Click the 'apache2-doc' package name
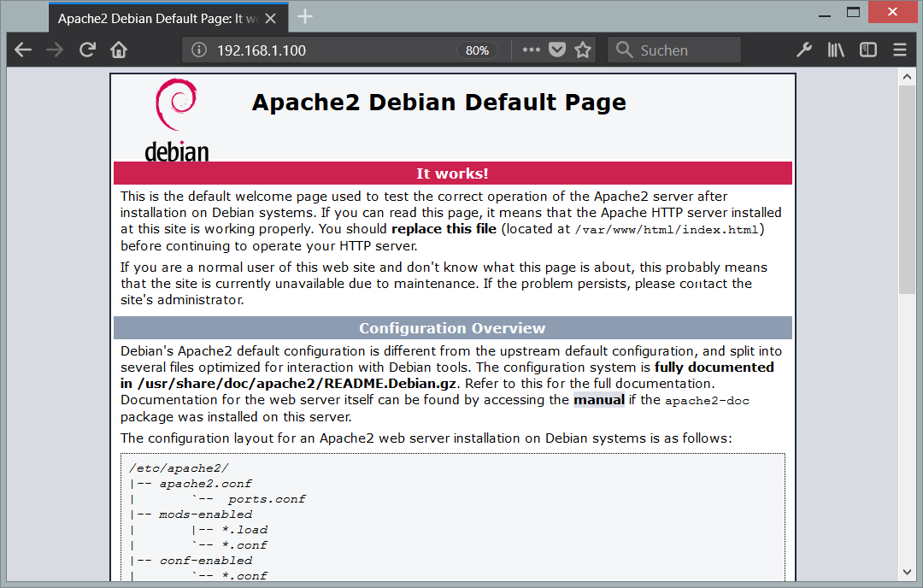The height and width of the screenshot is (588, 923). coord(707,401)
